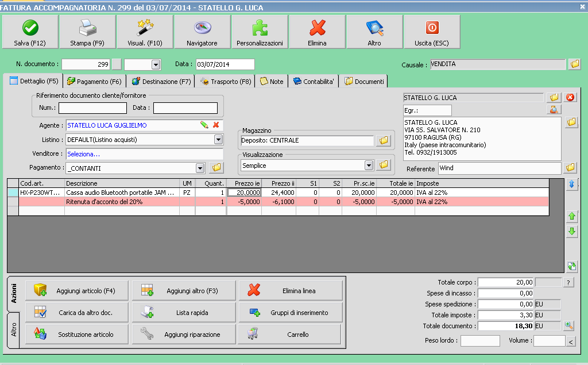588x365 pixels.
Task: Click the blue up-down arrow grid icon
Action: (x=571, y=184)
